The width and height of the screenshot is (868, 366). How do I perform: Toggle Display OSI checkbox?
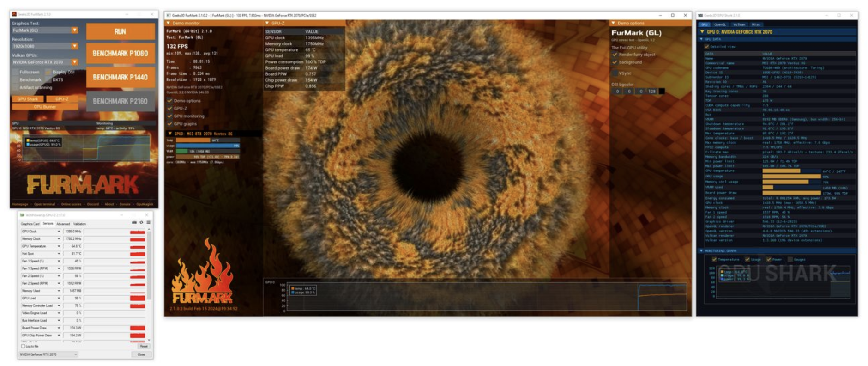click(x=48, y=72)
